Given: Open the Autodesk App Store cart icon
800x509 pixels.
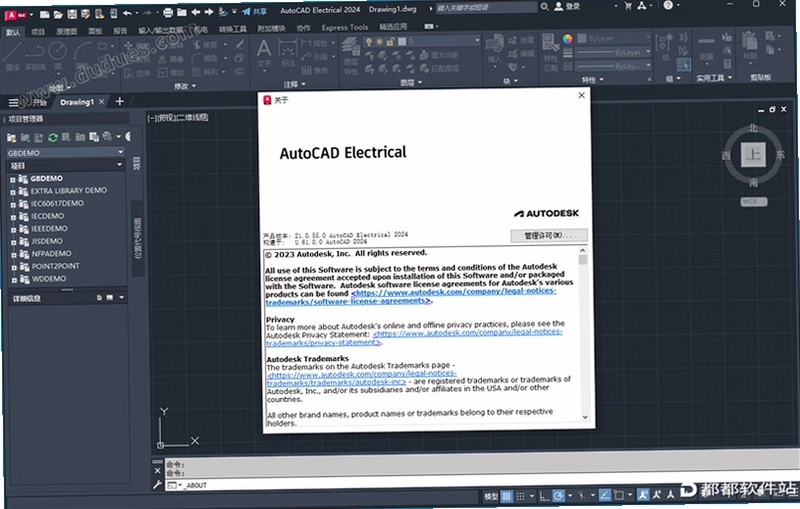Looking at the screenshot, I should coord(628,6).
